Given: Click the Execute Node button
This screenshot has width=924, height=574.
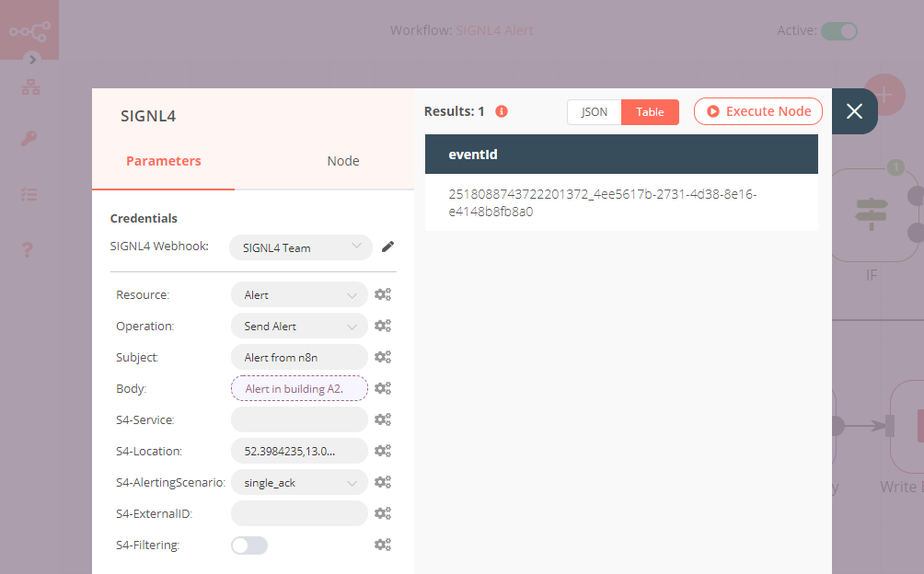Looking at the screenshot, I should [x=758, y=111].
